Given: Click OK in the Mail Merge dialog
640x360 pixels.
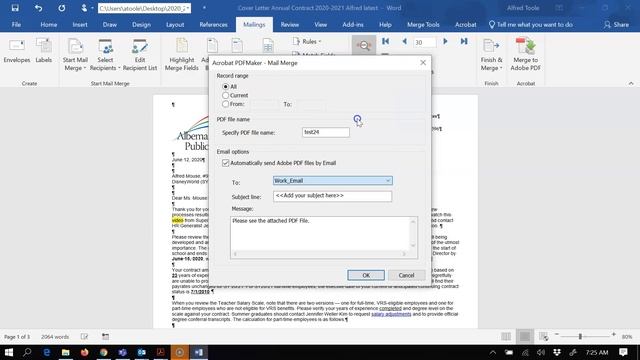Looking at the screenshot, I should point(366,275).
